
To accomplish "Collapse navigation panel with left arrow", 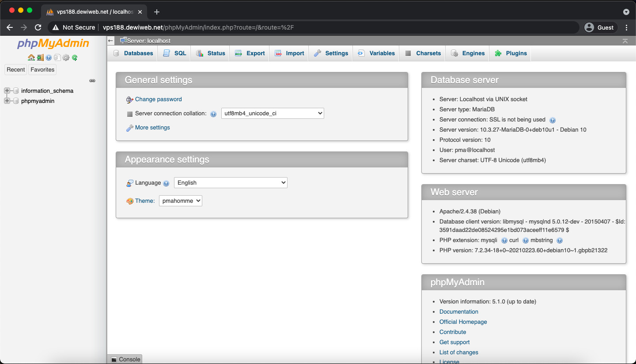I will (111, 41).
